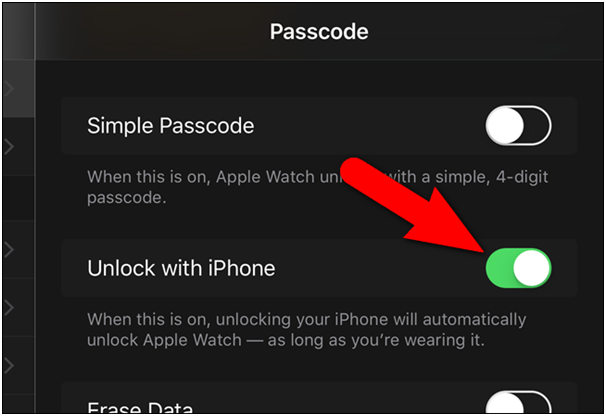Screen dimensions: 606x416
Task: Toggle the Erase Data switch
Action: [518, 402]
